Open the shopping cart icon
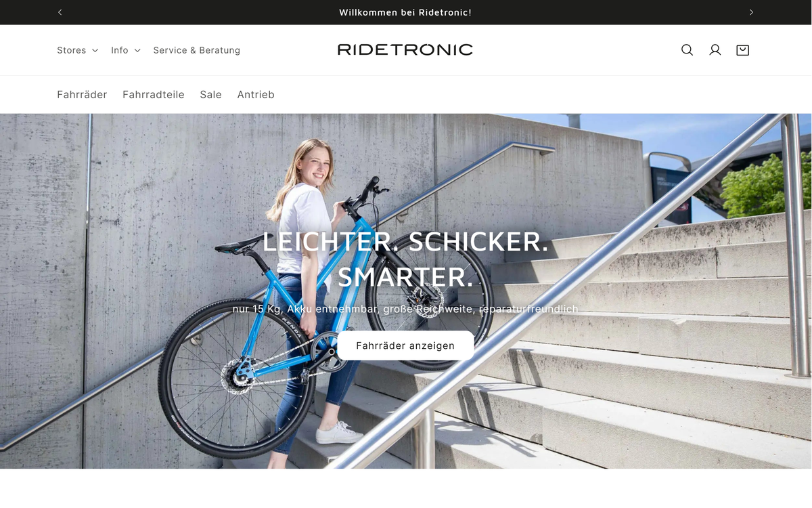Screen dimensions: 812x508 pyautogui.click(x=742, y=50)
